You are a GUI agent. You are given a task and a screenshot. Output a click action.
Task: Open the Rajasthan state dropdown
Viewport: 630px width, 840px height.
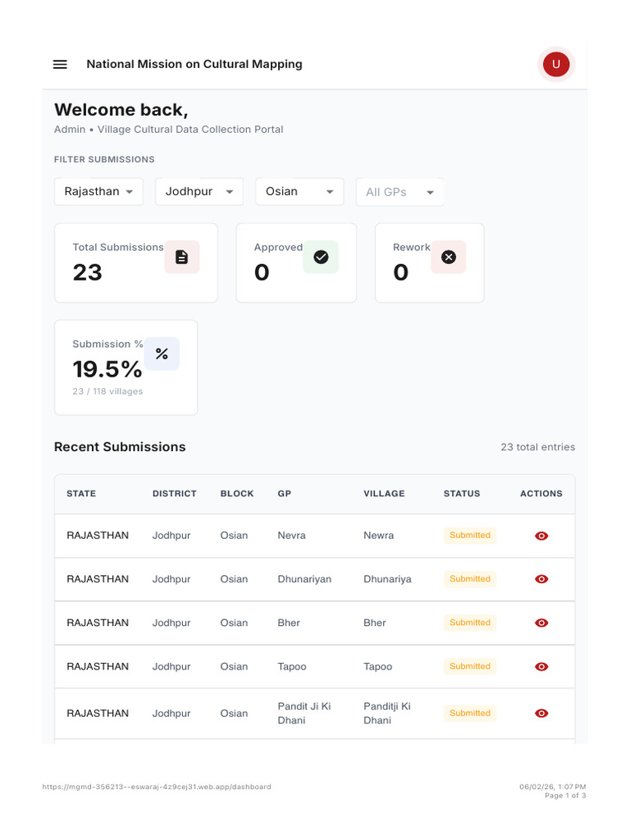coord(98,192)
